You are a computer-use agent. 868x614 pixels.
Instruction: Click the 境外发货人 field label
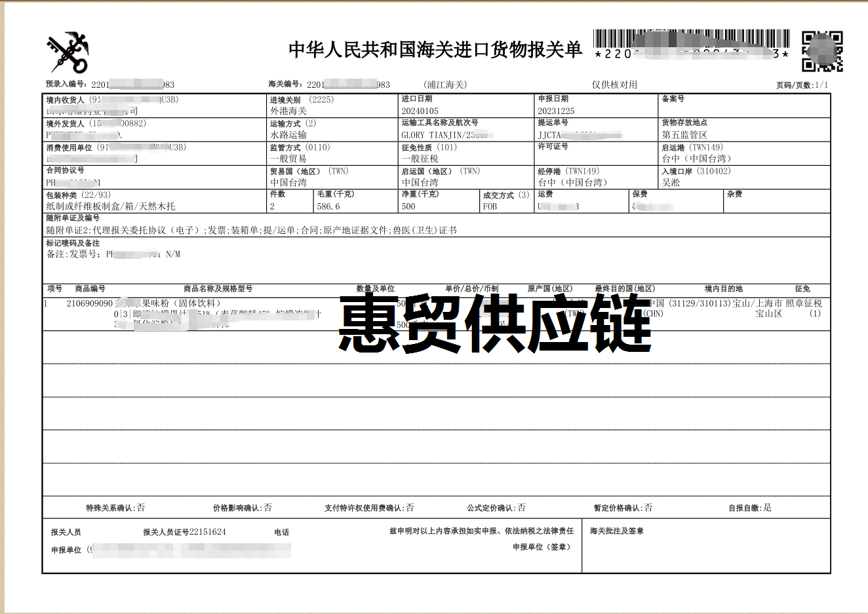(x=65, y=123)
